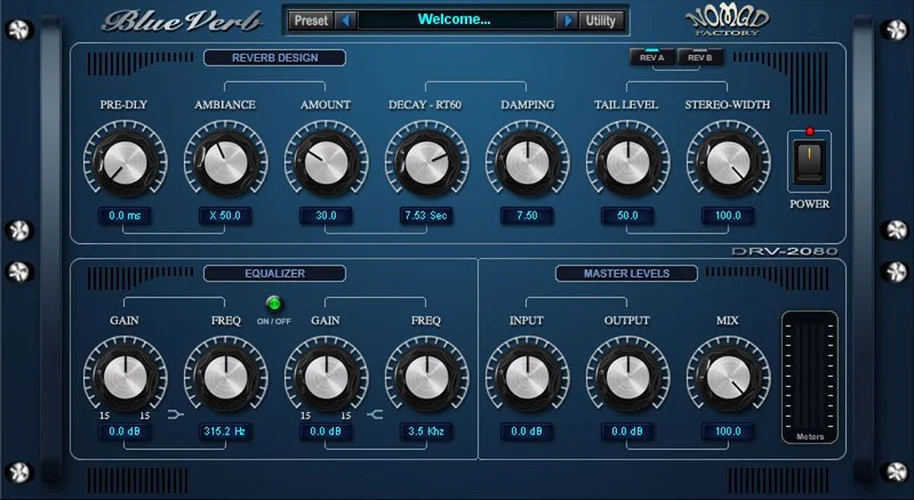
Task: Click the red power indicator LED
Action: pos(810,131)
